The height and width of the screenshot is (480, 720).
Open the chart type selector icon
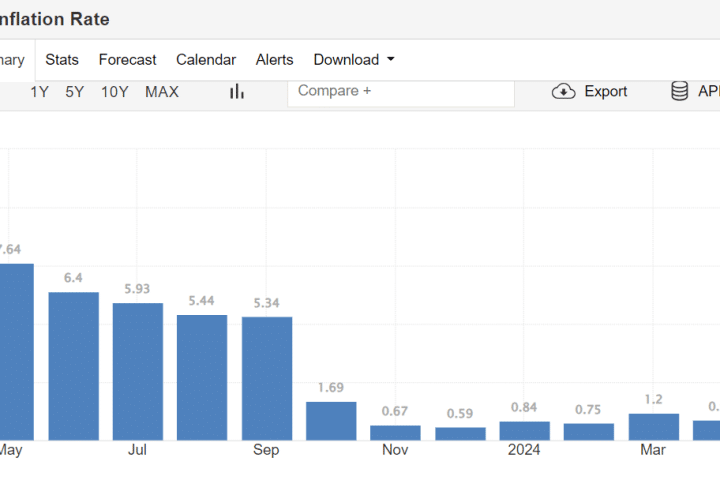[237, 92]
